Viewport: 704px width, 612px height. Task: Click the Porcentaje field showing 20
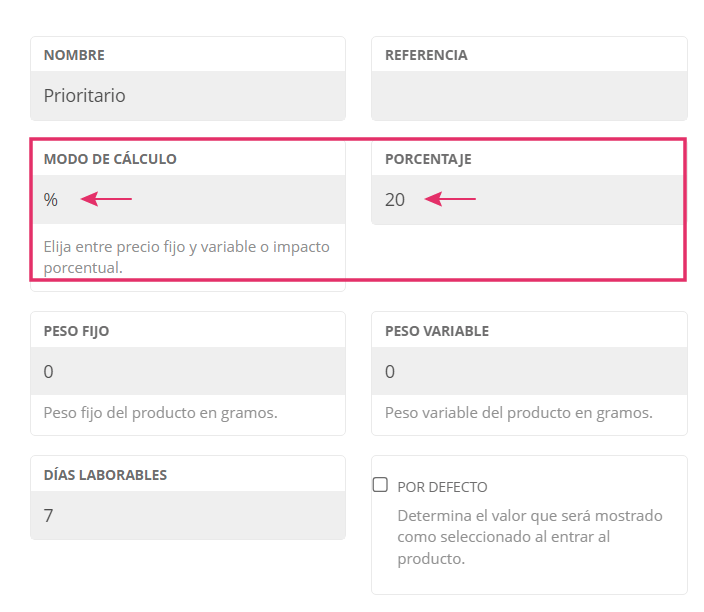[529, 200]
